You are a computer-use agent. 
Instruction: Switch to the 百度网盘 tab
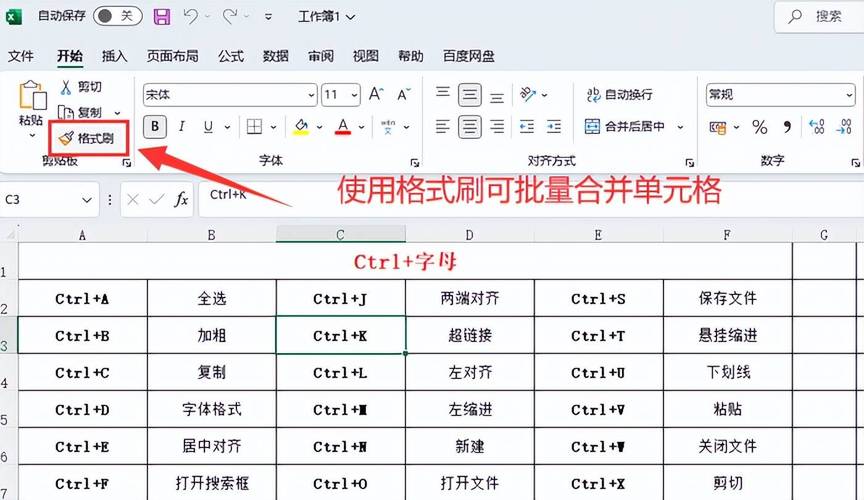pos(469,56)
